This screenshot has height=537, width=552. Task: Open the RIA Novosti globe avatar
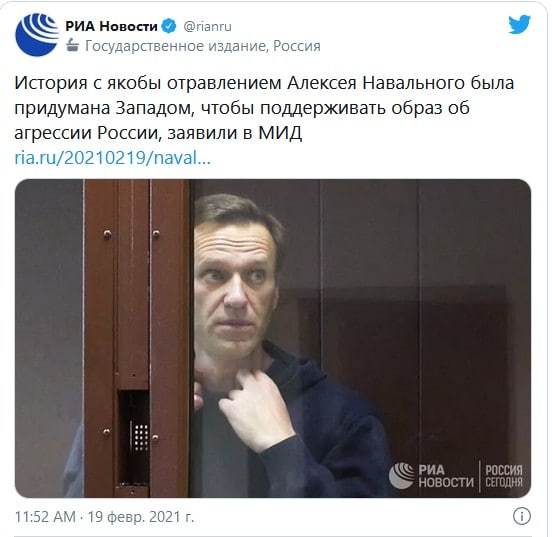[x=37, y=35]
